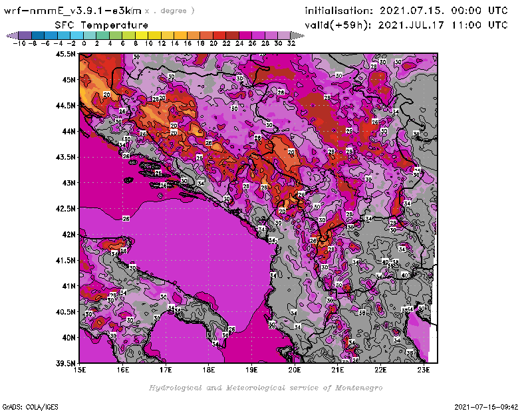Click the 2021-07-15-09:42 timestamp
The width and height of the screenshot is (532, 411).
pos(486,407)
